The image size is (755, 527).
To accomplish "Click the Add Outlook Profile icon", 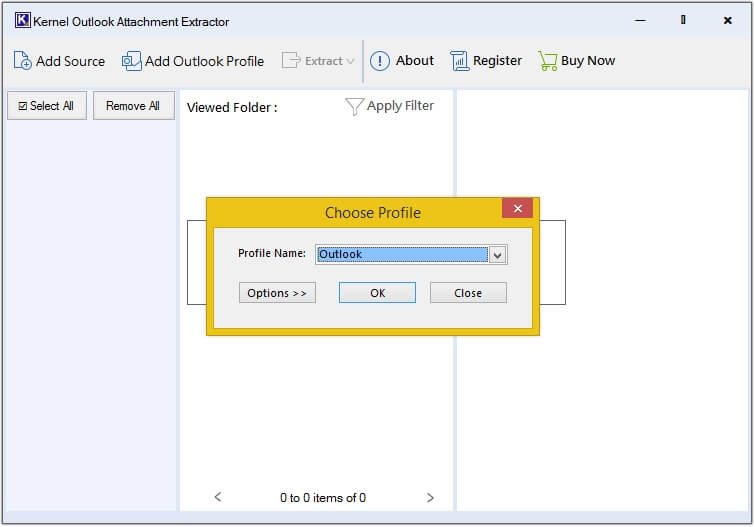I will [131, 61].
